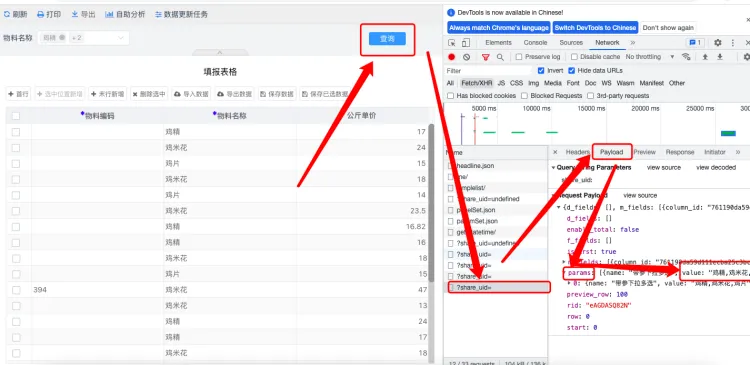This screenshot has width=750, height=365.
Task: Collapse the filter panel with the chevron
Action: (x=220, y=52)
